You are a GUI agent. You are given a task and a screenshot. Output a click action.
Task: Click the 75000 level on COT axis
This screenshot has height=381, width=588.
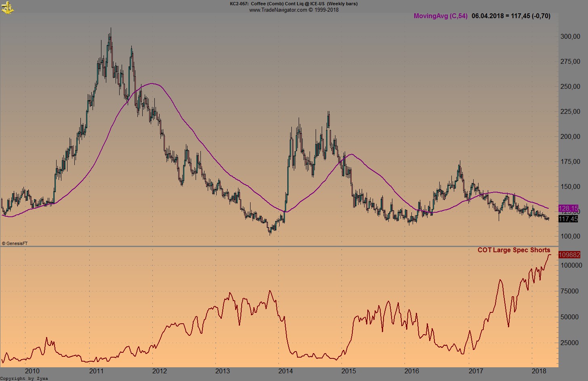click(x=570, y=291)
